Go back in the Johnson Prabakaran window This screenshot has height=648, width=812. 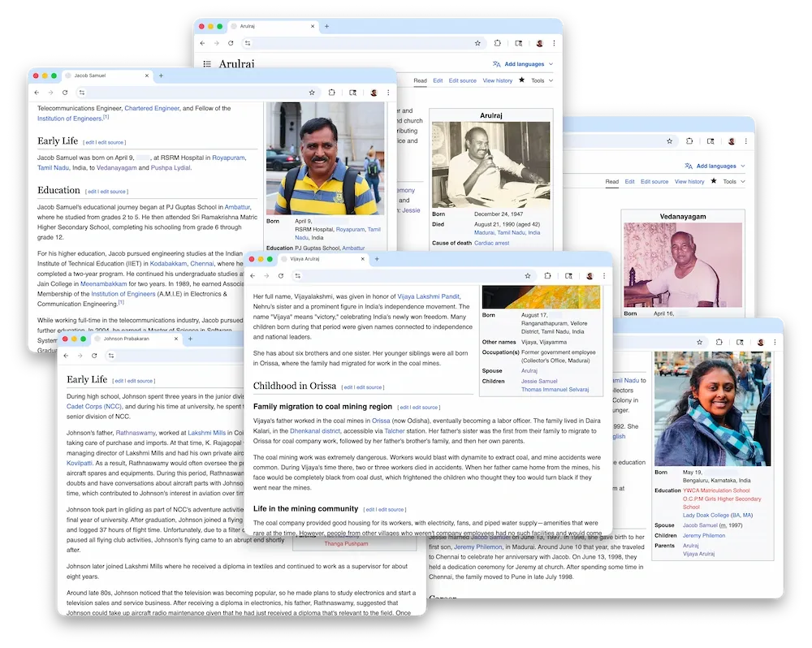pos(67,356)
